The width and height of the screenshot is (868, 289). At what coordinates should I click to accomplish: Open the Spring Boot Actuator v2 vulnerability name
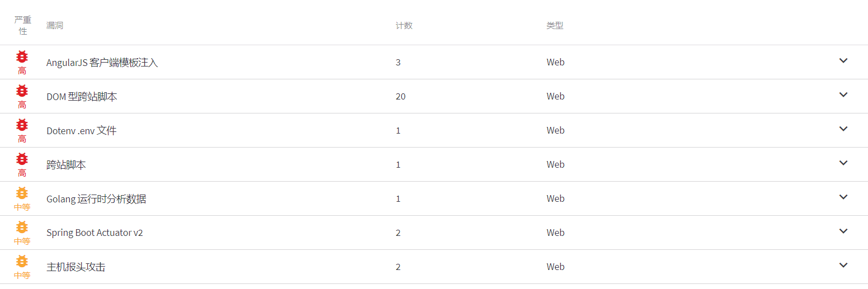point(94,233)
